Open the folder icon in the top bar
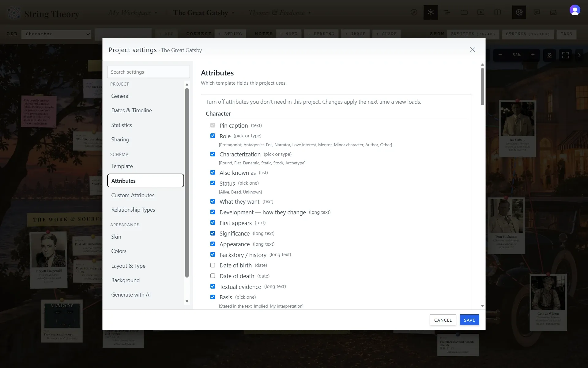The height and width of the screenshot is (368, 588). pos(464,12)
